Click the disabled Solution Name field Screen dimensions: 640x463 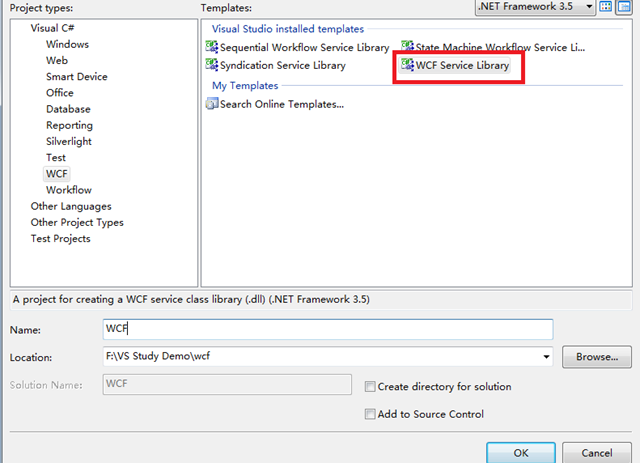[227, 384]
